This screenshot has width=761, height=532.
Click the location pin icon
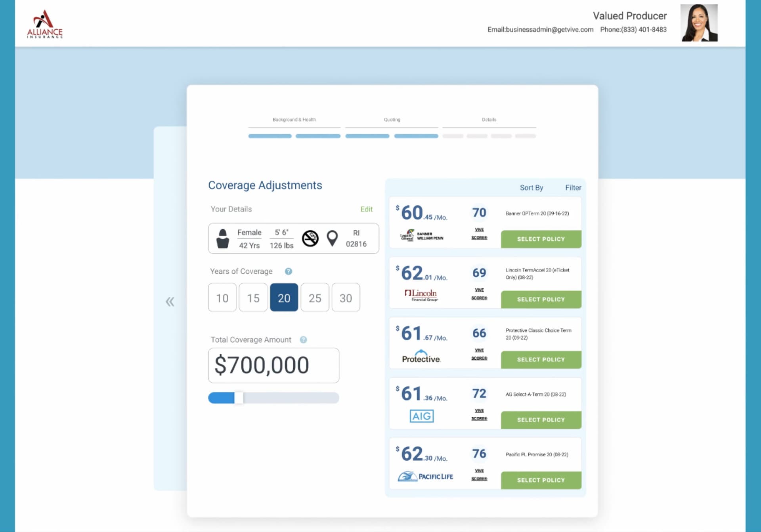pos(332,238)
